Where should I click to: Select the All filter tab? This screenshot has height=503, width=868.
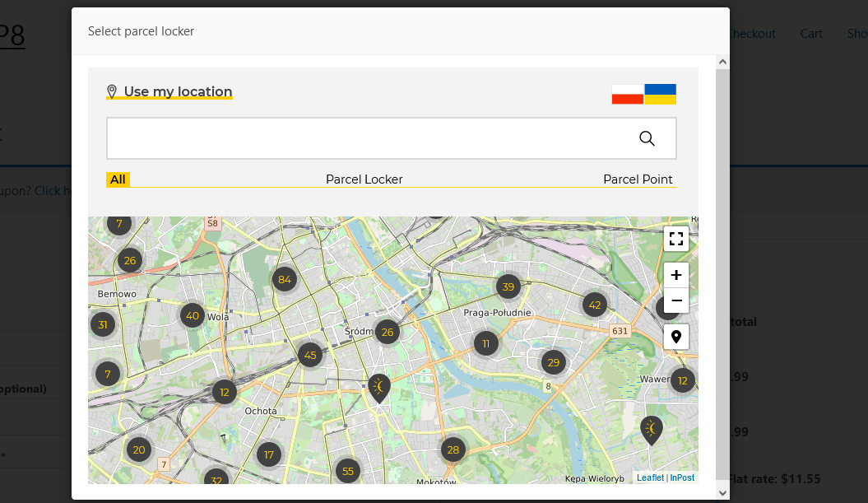pyautogui.click(x=118, y=179)
